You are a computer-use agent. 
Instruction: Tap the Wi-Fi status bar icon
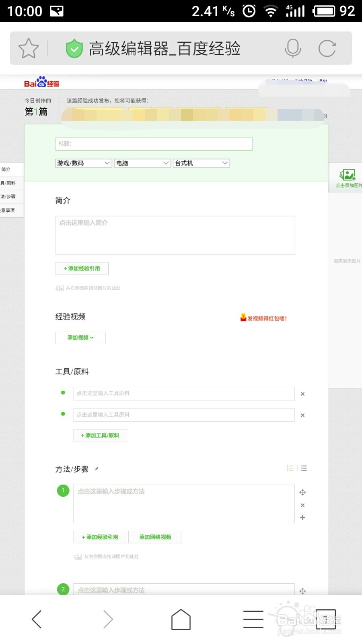tap(271, 11)
